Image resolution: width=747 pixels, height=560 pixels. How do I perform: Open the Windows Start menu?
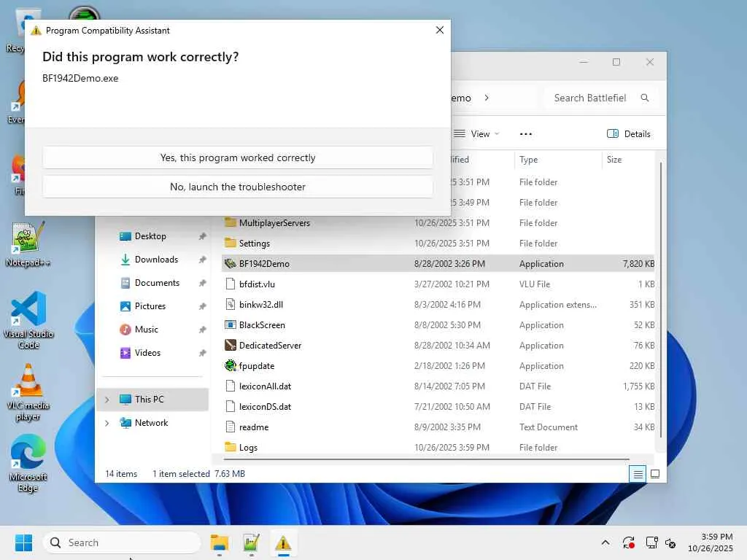(x=24, y=542)
